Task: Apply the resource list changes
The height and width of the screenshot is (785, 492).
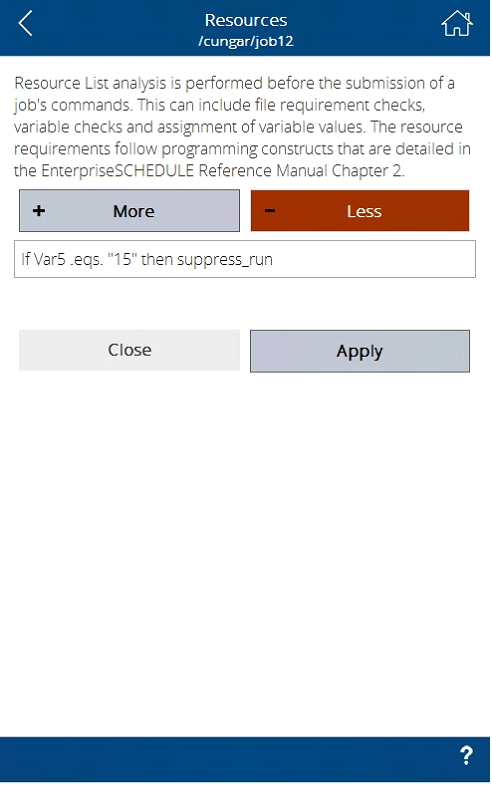Action: click(360, 351)
